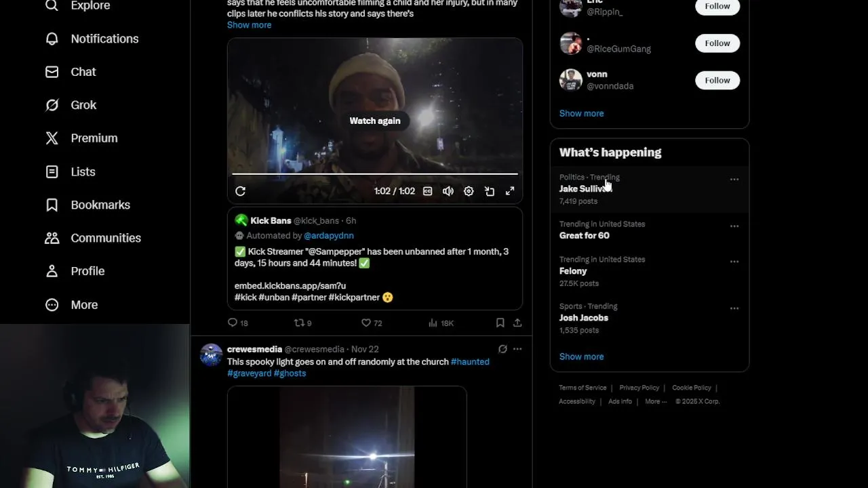Click Watch again on the video

[375, 121]
